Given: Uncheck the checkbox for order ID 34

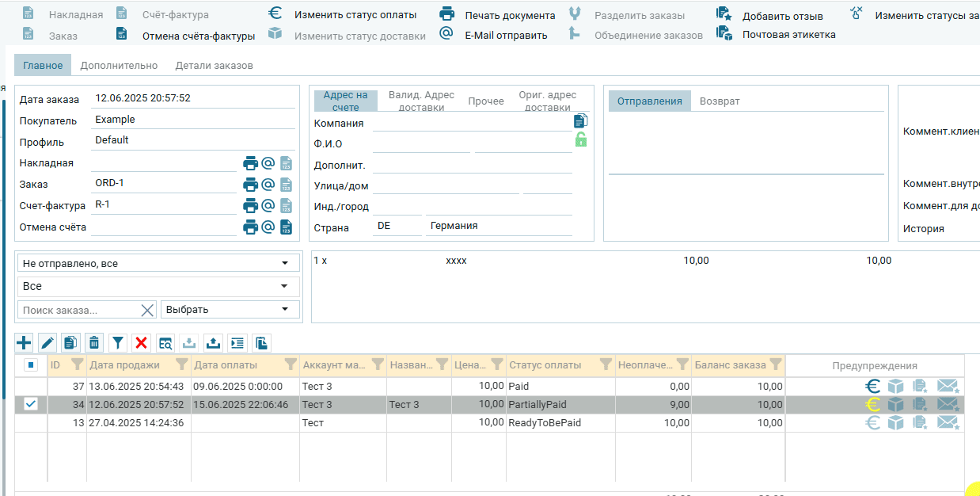Looking at the screenshot, I should click(x=31, y=404).
